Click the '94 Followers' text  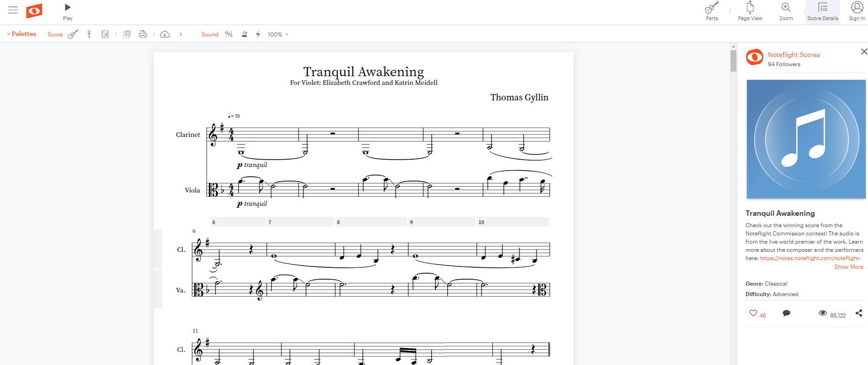(784, 64)
